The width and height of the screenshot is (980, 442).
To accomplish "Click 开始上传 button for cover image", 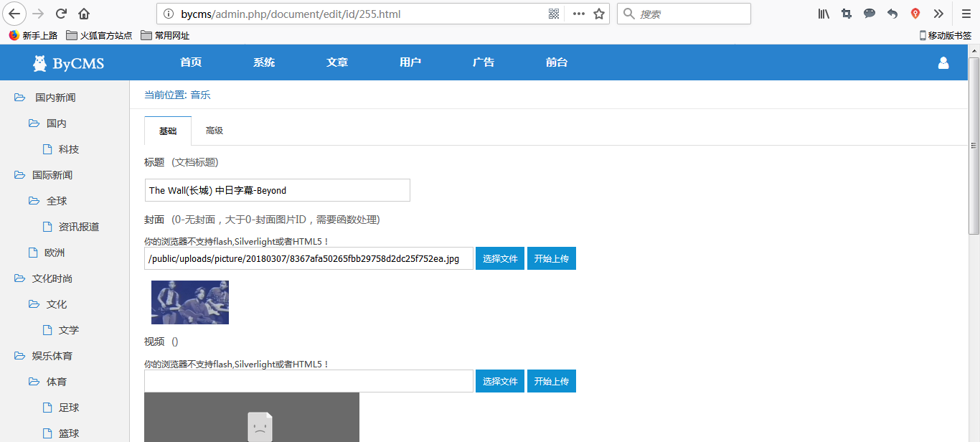I will pyautogui.click(x=552, y=258).
